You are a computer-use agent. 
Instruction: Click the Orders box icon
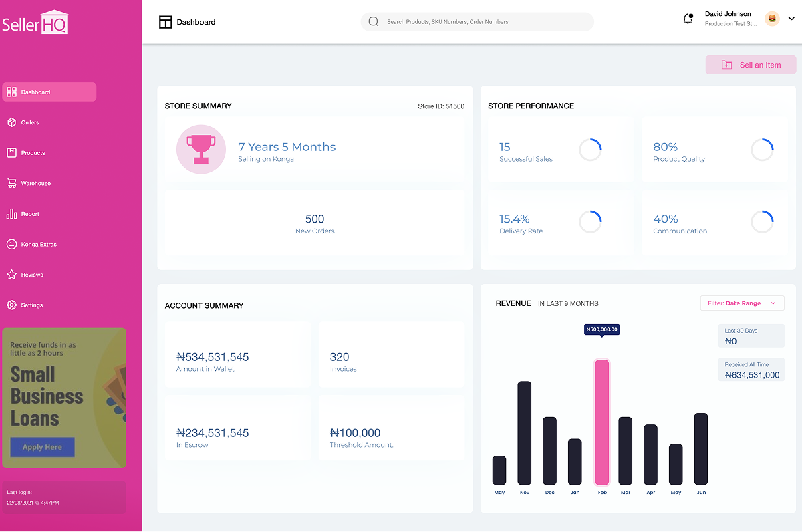[x=11, y=122]
